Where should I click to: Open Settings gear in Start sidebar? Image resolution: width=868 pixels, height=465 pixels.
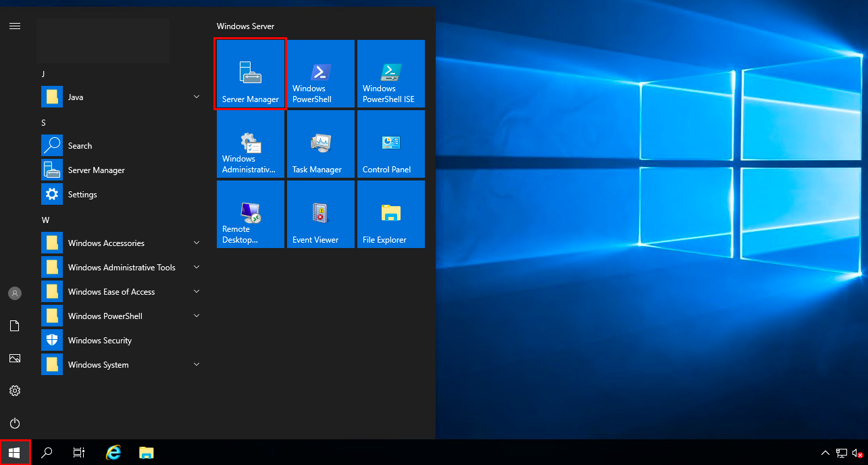click(15, 391)
